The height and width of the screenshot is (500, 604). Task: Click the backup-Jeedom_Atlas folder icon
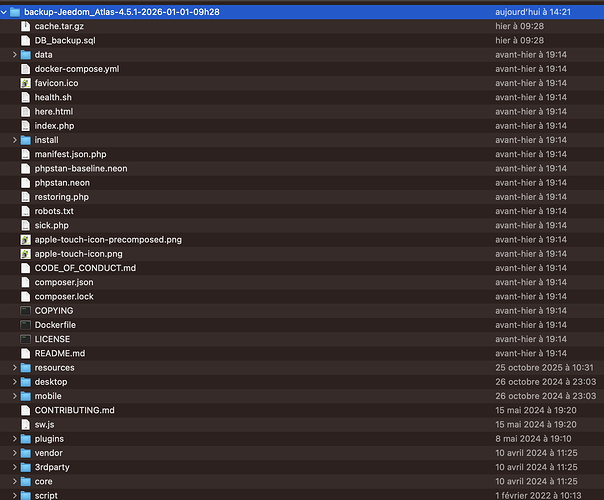[15, 12]
